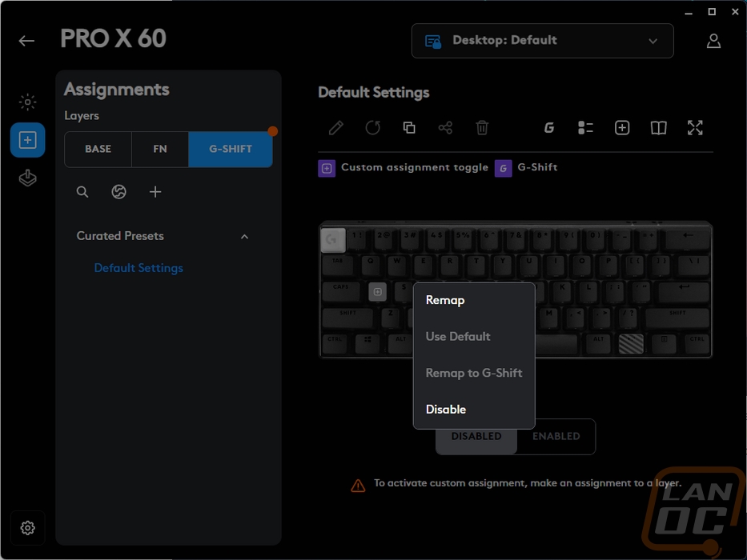Select the Default Settings preset
Viewport: 747px width, 560px height.
coord(139,268)
